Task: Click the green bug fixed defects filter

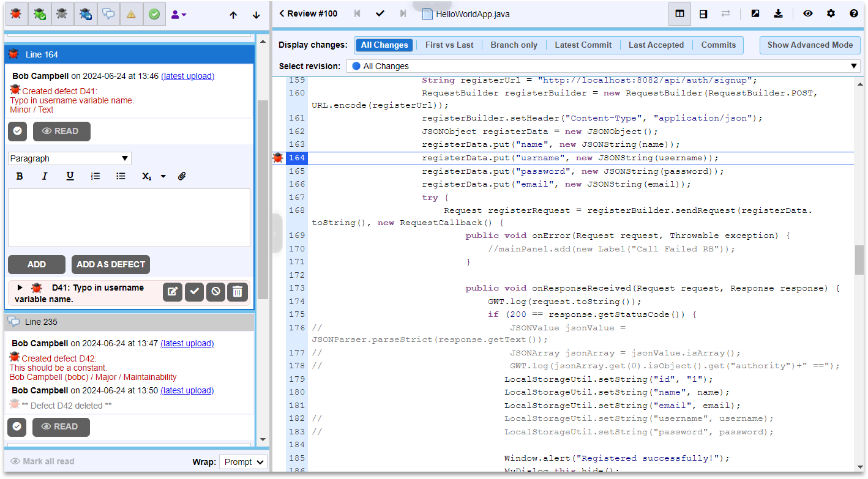Action: click(39, 14)
